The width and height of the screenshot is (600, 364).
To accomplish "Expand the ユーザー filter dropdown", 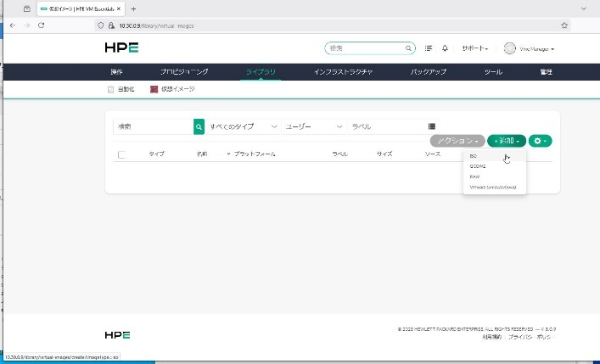I will point(312,126).
